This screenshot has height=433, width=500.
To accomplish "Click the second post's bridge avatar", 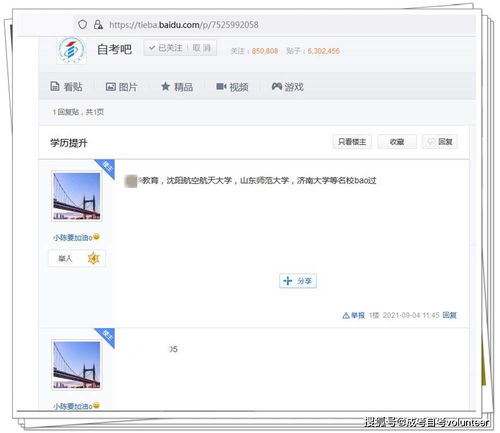I will click(x=77, y=365).
